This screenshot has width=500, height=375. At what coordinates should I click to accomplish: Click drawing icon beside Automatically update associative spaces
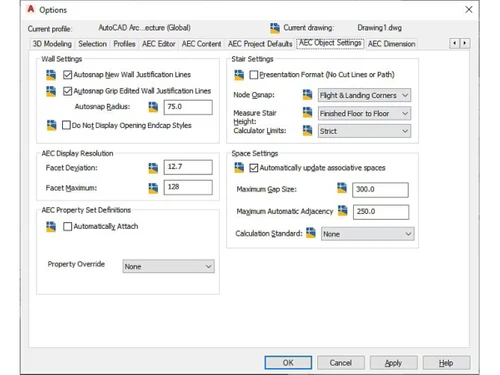click(239, 167)
